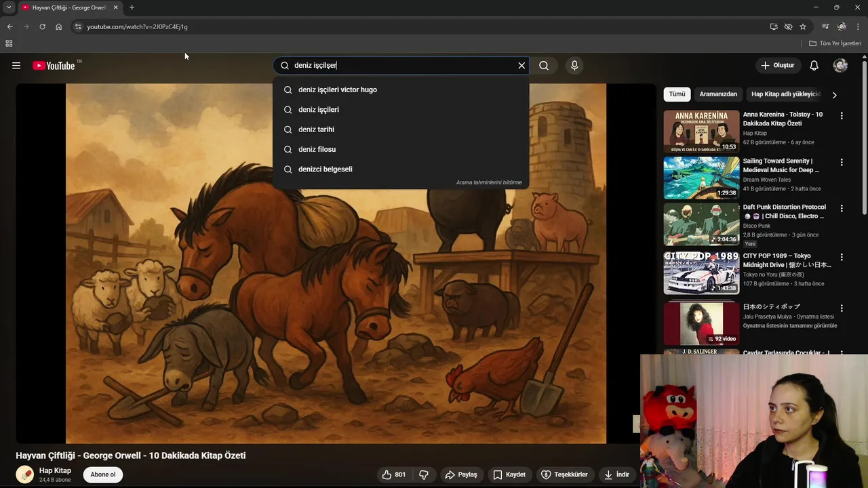868x488 pixels.
Task: Open options for Sailing Toward Serenity video
Action: coord(842,163)
